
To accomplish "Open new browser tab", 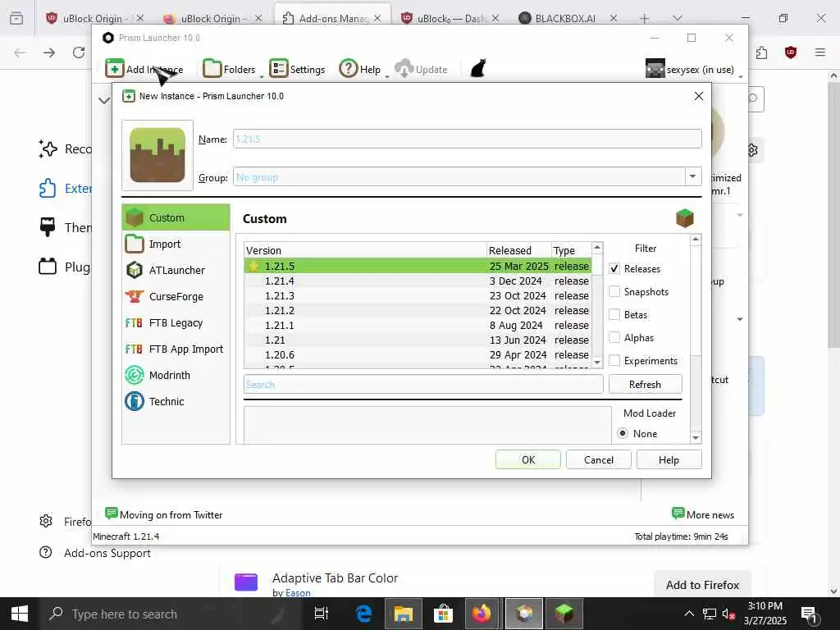I will (645, 18).
